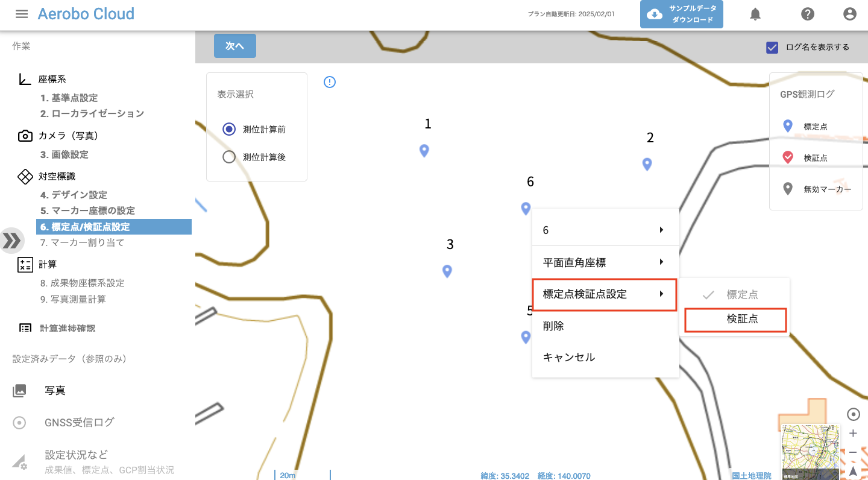Screen dimensions: 868x480
Task: Toggle the ログ名を表示する checkbox
Action: click(x=772, y=47)
